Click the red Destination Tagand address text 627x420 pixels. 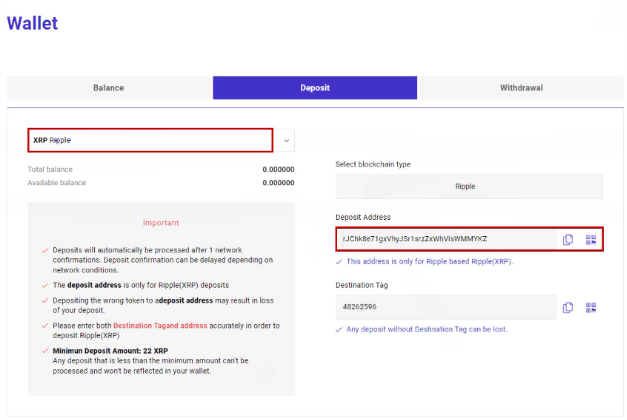coord(160,326)
